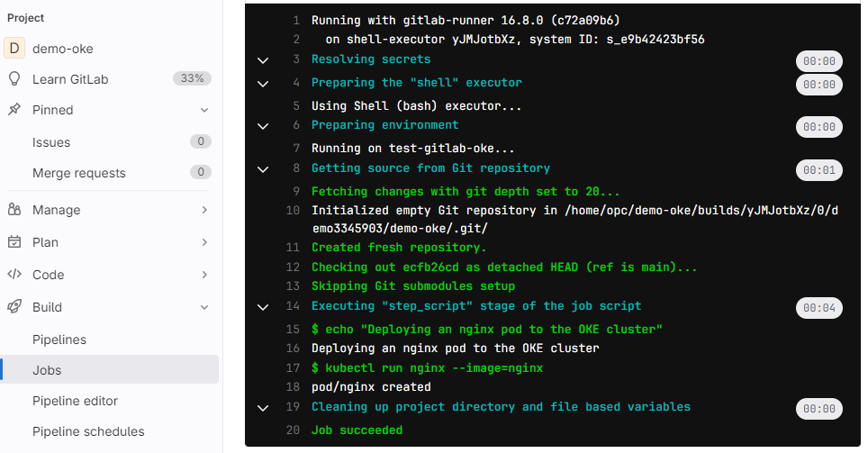Click the Learn GitLab lightbulb icon
The width and height of the screenshot is (868, 453).
click(x=14, y=78)
